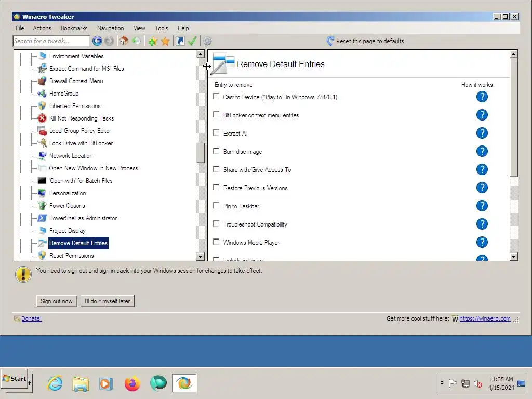532x399 pixels.
Task: Enable Troubleshoot Compatibility removal
Action: point(216,223)
